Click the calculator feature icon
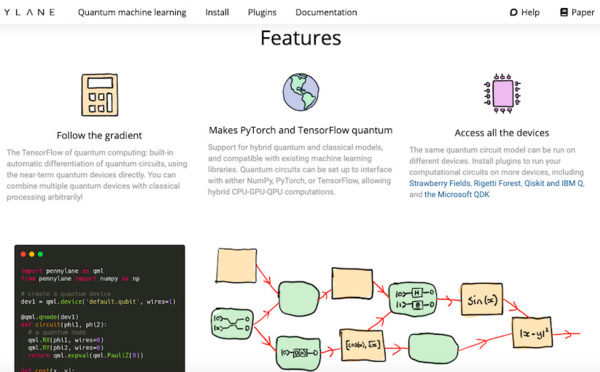 [99, 95]
